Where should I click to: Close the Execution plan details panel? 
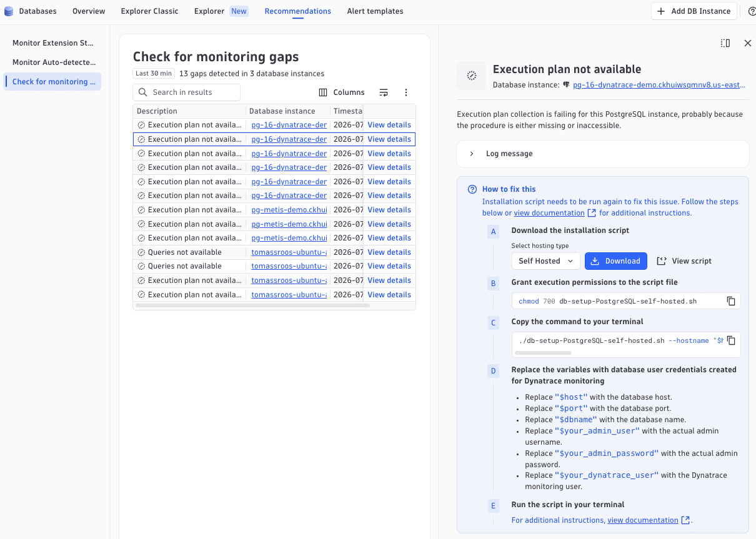[748, 43]
